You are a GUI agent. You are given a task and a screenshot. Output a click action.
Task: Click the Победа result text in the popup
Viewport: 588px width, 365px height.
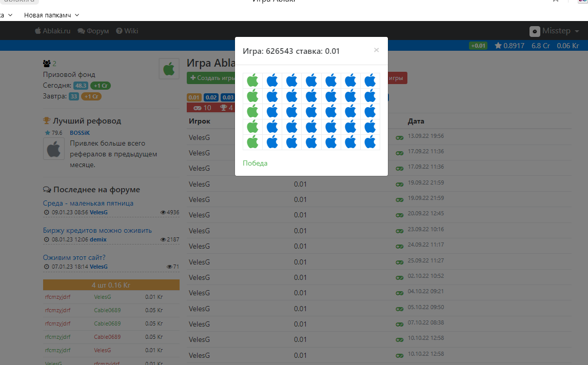[x=255, y=163]
